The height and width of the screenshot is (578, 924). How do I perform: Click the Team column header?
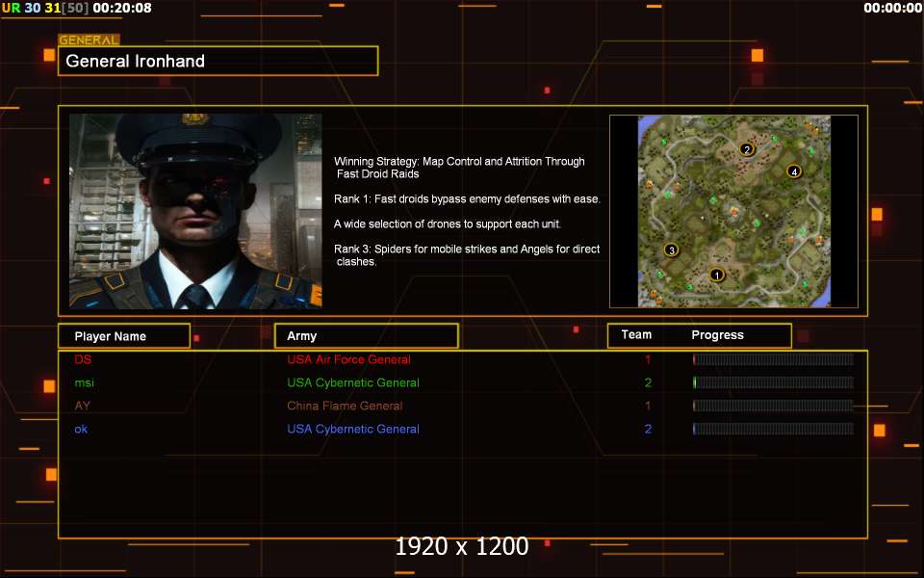pos(636,334)
